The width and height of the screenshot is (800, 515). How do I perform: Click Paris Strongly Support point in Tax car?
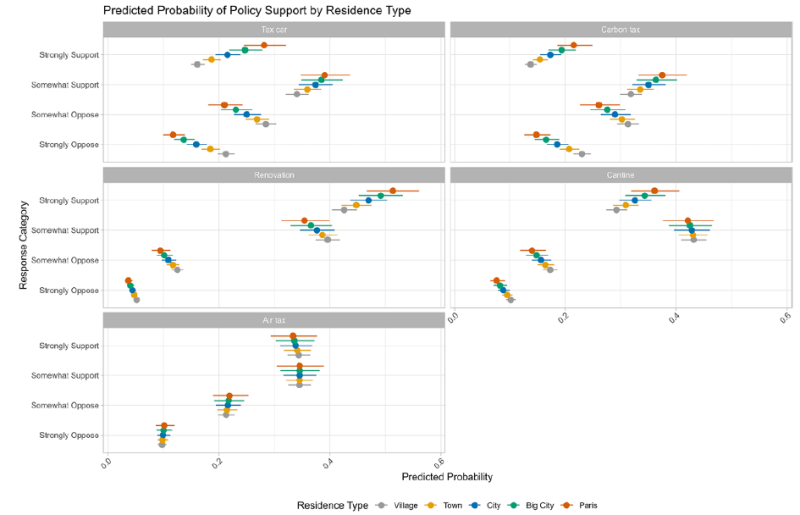[264, 45]
